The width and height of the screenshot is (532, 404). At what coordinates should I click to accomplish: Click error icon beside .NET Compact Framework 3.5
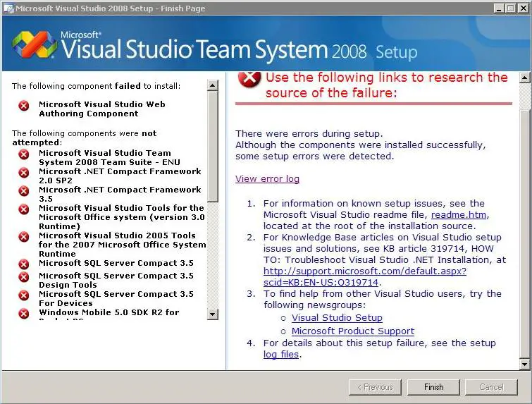[x=24, y=191]
